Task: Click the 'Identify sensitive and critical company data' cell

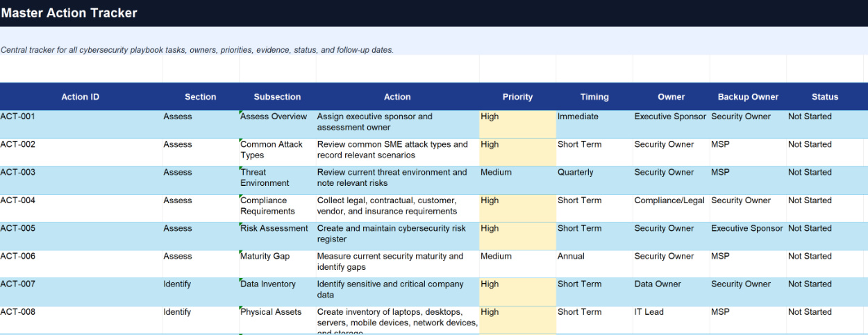Action: pos(397,292)
